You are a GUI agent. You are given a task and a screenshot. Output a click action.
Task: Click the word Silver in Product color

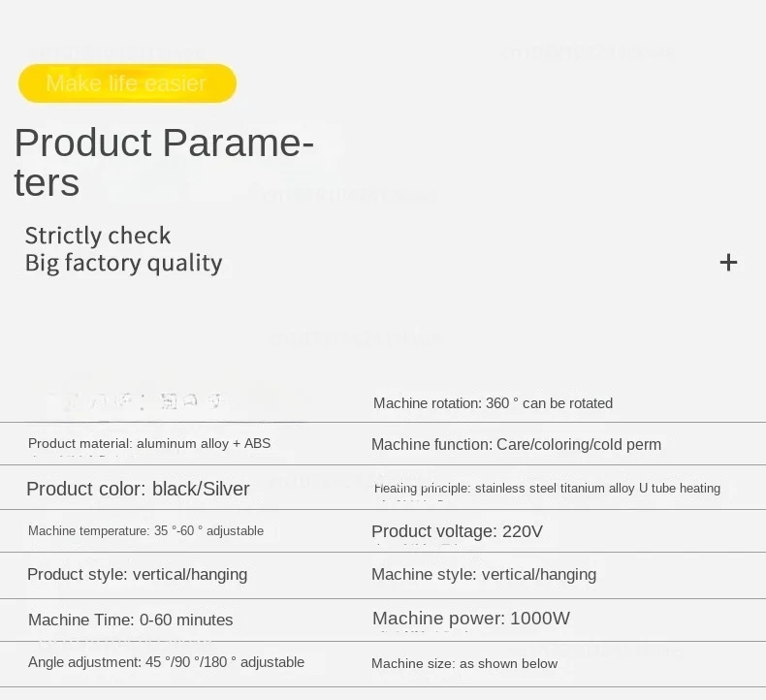226,489
